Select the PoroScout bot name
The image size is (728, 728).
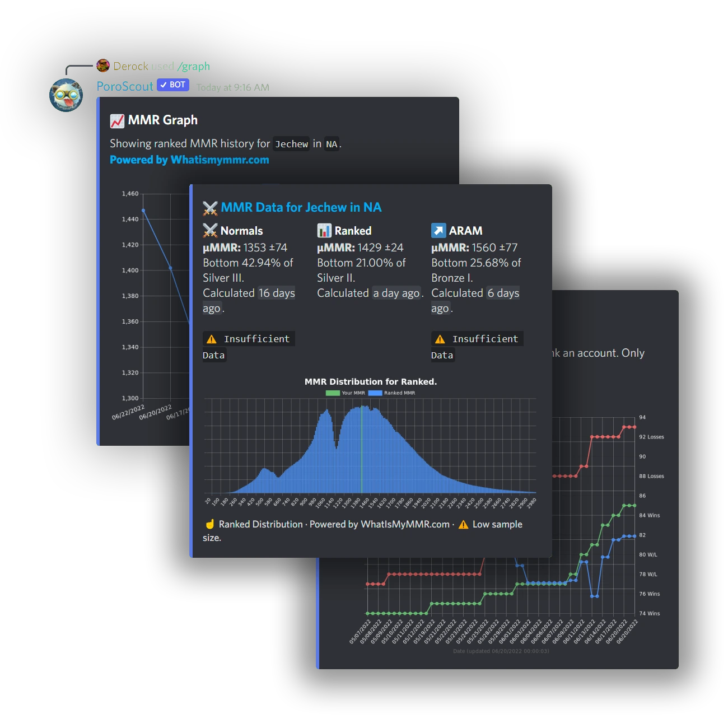pyautogui.click(x=124, y=86)
